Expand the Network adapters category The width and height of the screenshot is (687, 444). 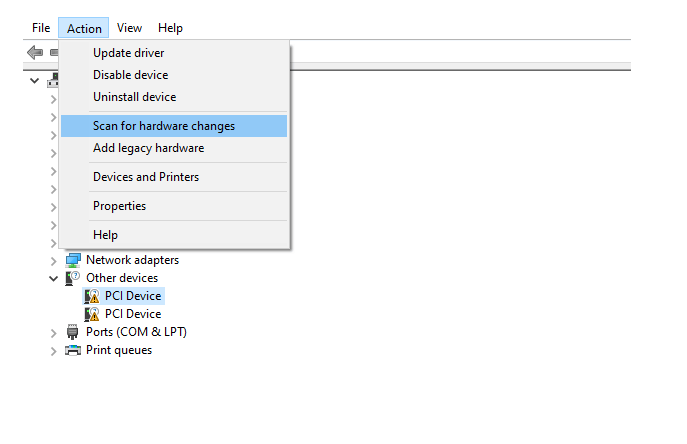coord(53,261)
